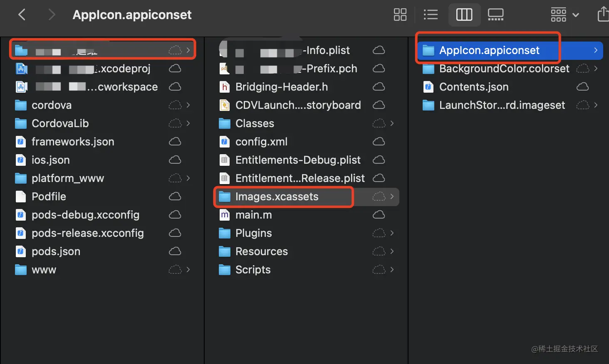Switch to gallery view
Viewport: 609px width, 364px height.
(x=495, y=15)
